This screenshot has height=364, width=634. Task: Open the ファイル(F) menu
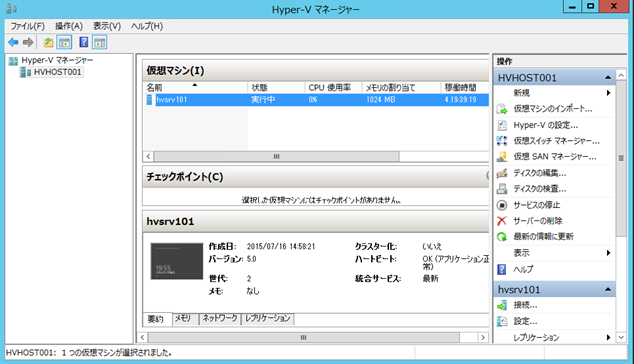click(27, 26)
